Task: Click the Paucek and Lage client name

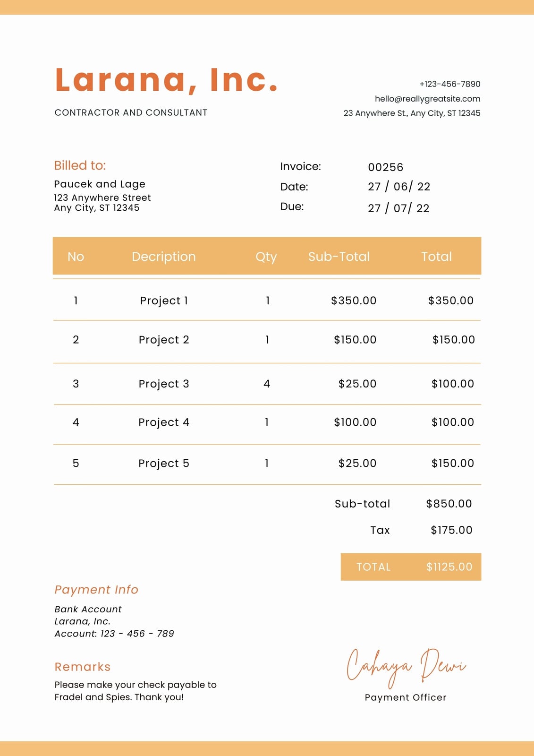Action: click(100, 184)
